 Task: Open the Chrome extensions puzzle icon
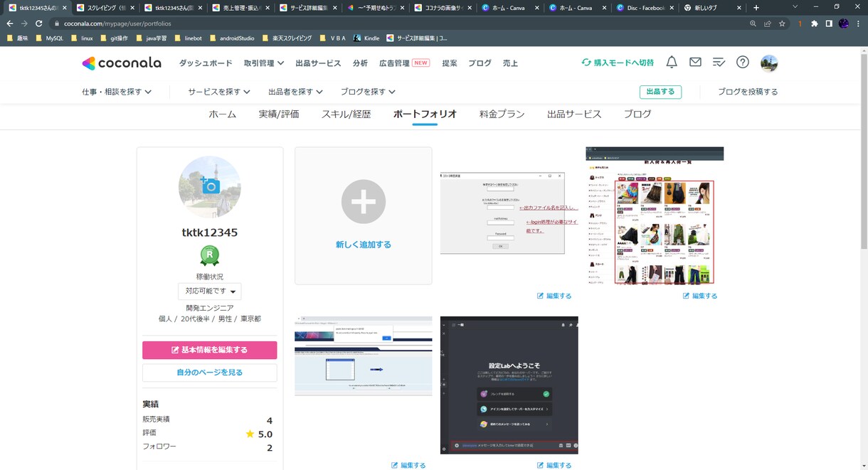click(815, 23)
